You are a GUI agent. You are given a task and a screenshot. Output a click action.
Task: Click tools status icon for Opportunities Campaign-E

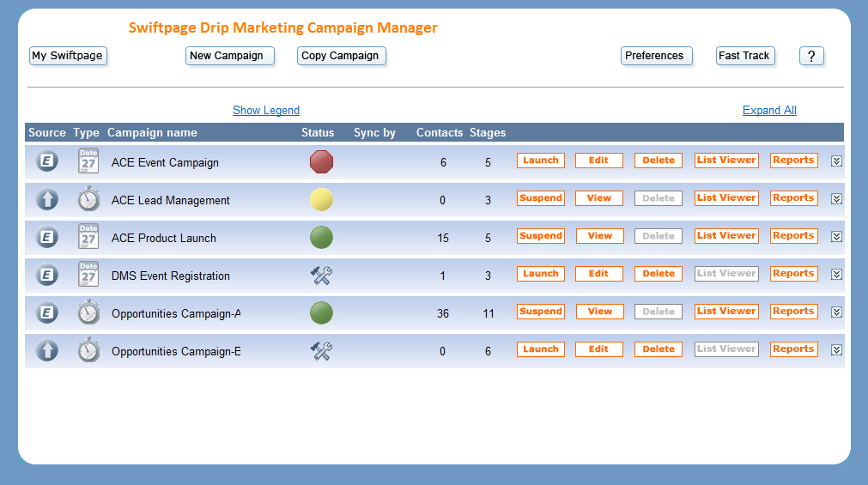click(x=321, y=350)
